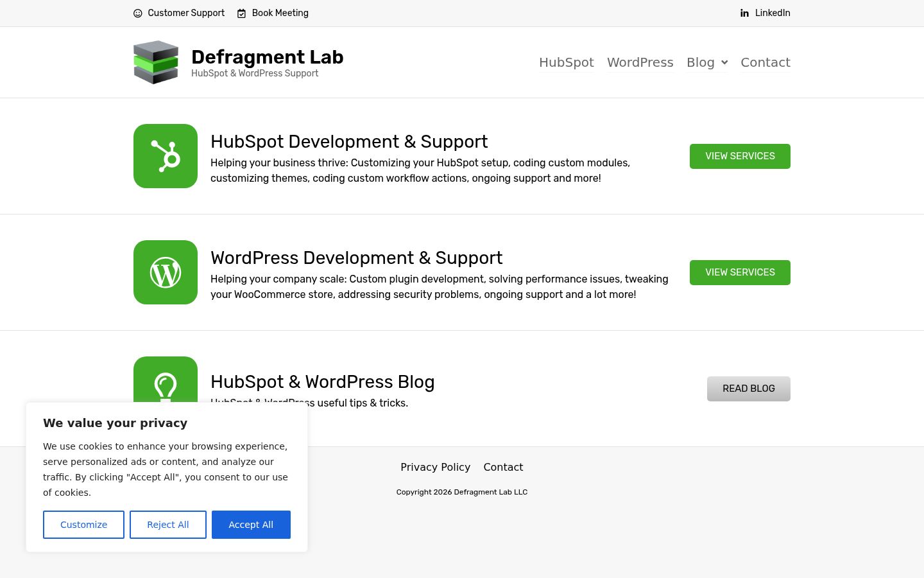Image resolution: width=924 pixels, height=578 pixels.
Task: Click the Defragment Lab stacked-blocks logo
Action: 156,62
